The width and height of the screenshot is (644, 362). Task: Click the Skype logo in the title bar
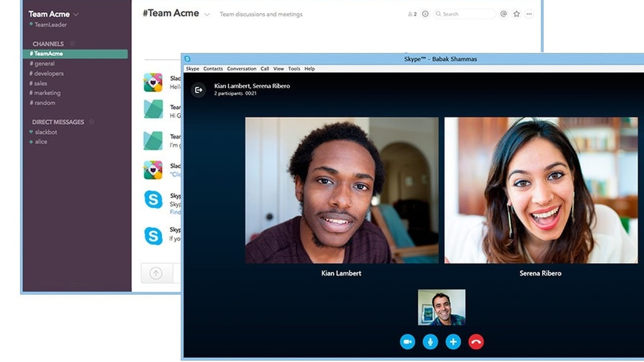point(188,59)
